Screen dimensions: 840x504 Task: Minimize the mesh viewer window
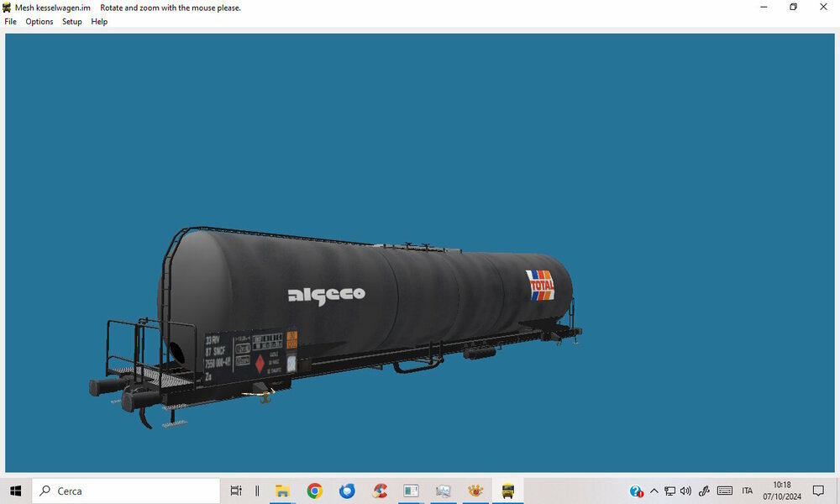764,7
